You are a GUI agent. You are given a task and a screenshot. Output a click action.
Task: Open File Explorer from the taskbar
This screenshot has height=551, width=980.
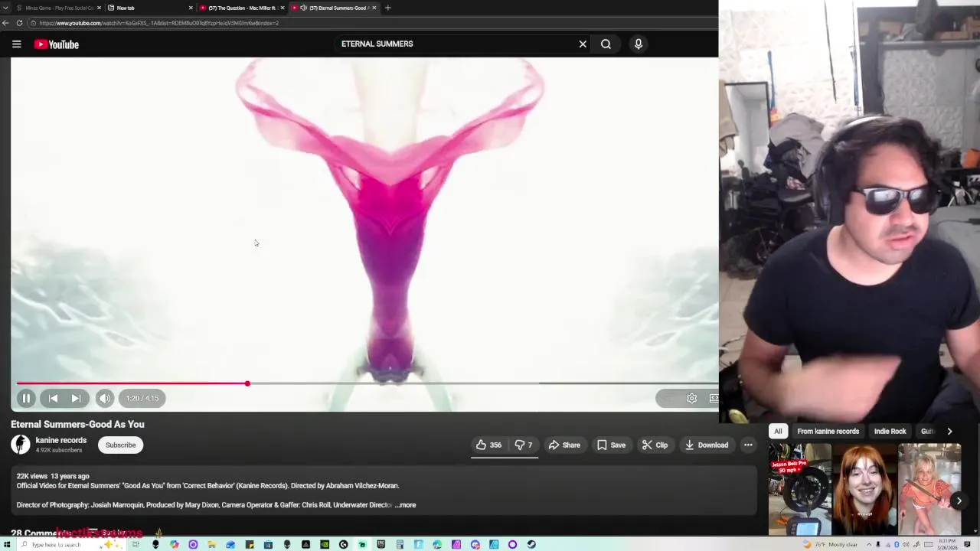211,544
